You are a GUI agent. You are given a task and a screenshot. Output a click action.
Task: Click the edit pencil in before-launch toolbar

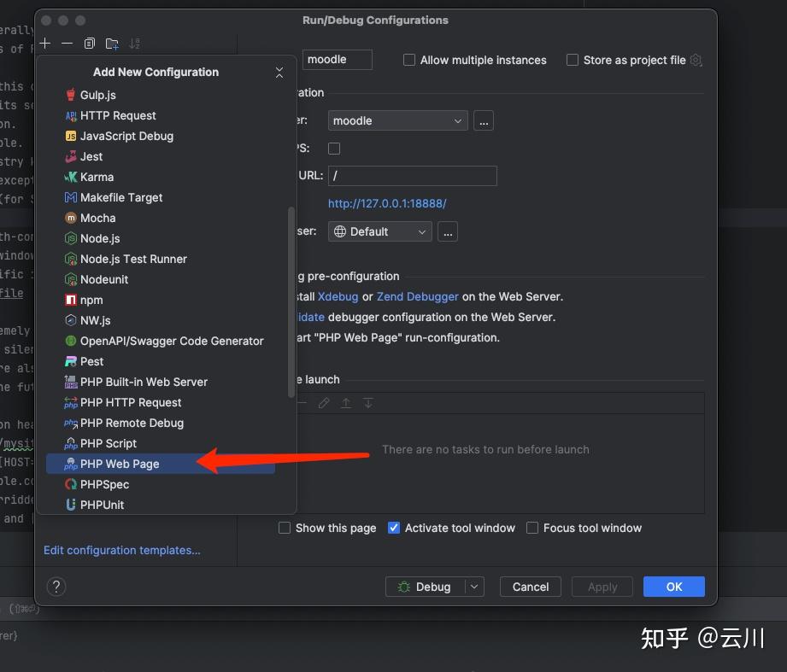[x=324, y=403]
